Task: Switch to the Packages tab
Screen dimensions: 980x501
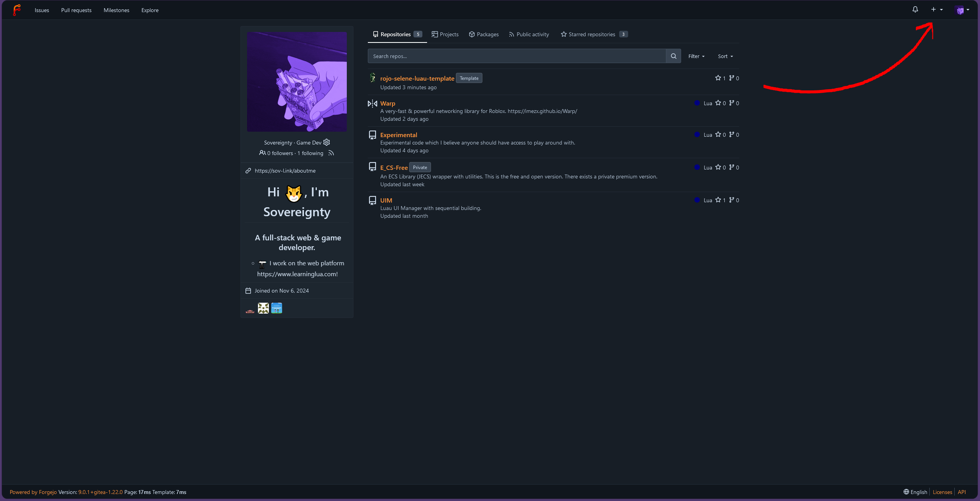Action: coord(484,34)
